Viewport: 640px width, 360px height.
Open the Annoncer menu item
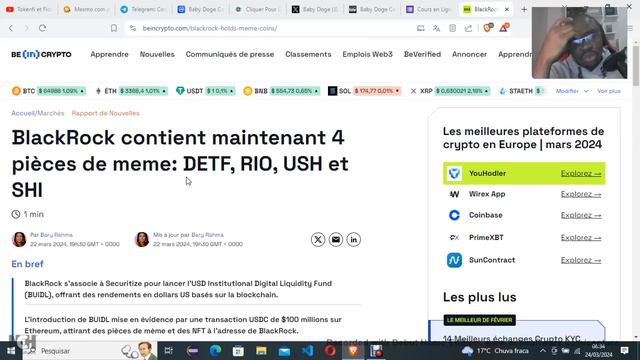(x=469, y=54)
